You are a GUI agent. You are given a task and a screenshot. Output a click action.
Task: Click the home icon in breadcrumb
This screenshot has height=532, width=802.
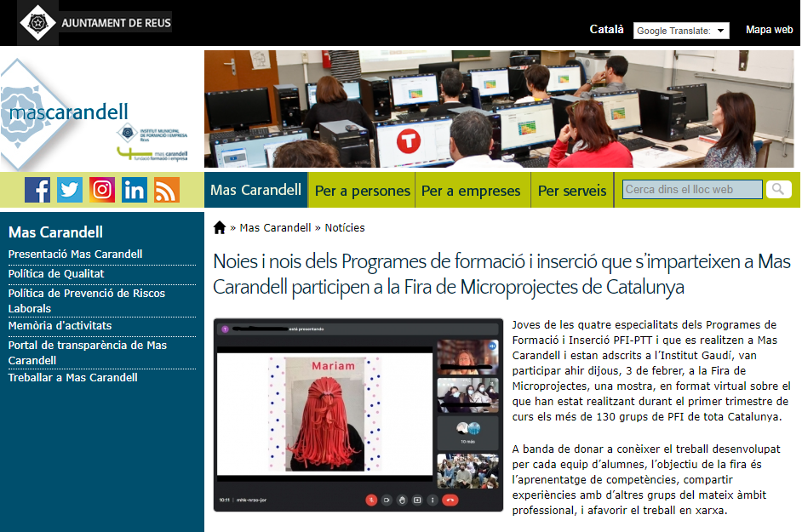click(x=220, y=227)
